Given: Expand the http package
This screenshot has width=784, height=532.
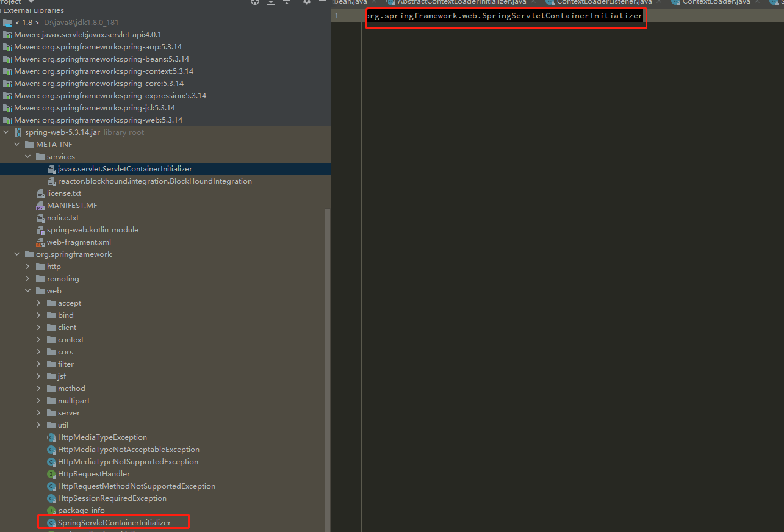Looking at the screenshot, I should (x=28, y=267).
